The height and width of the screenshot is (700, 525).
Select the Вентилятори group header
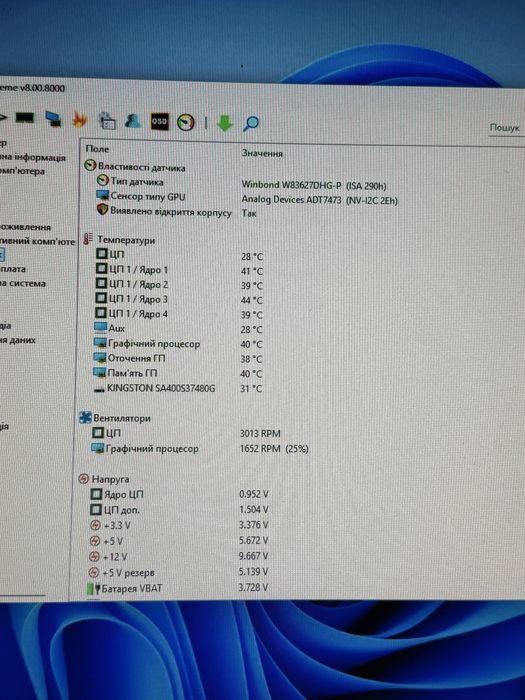(x=115, y=418)
